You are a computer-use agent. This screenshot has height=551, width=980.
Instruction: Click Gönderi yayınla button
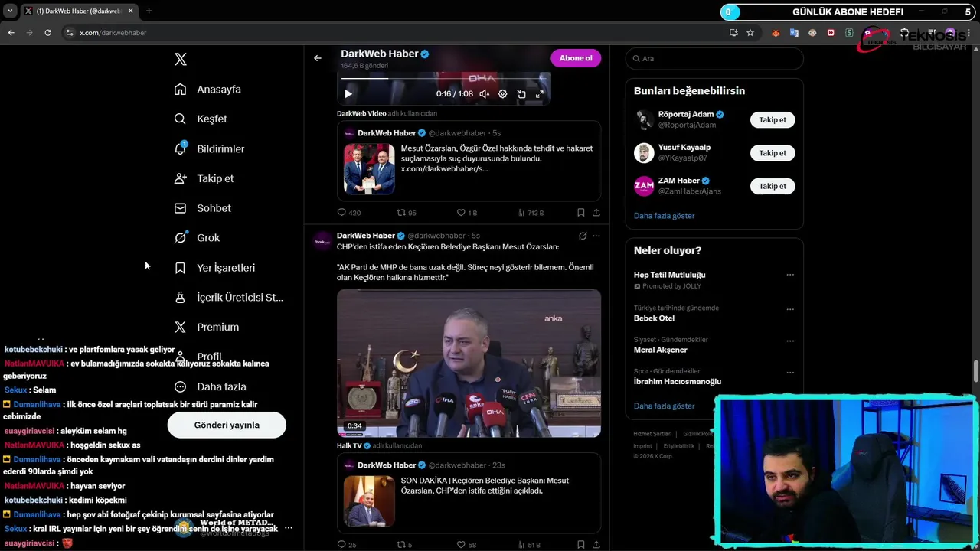click(227, 425)
